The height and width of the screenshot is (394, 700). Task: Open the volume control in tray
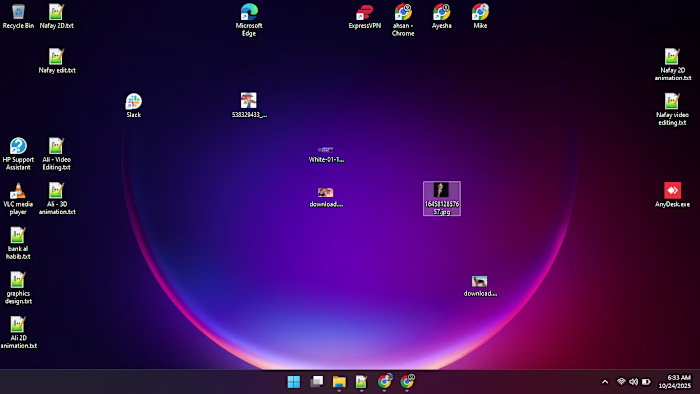(633, 382)
